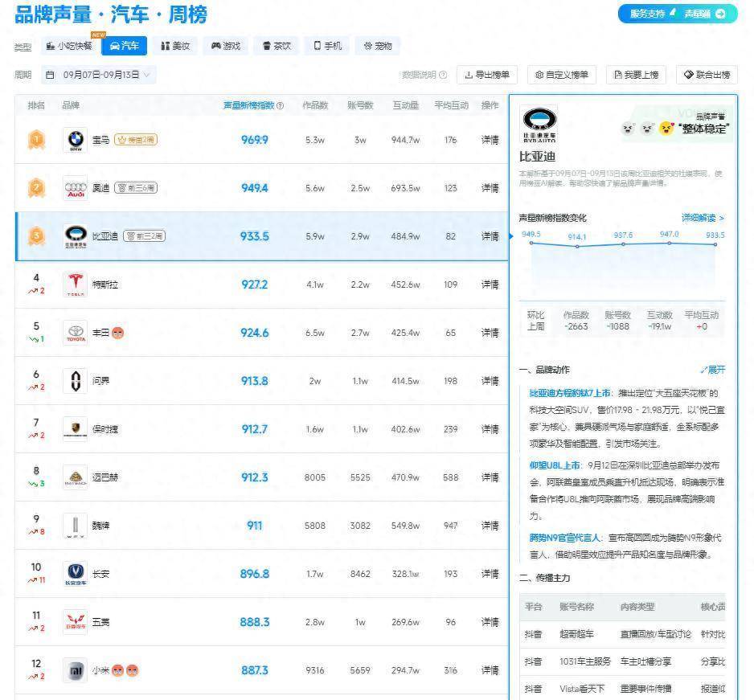
Task: Click the BMW brand logo
Action: pyautogui.click(x=75, y=139)
